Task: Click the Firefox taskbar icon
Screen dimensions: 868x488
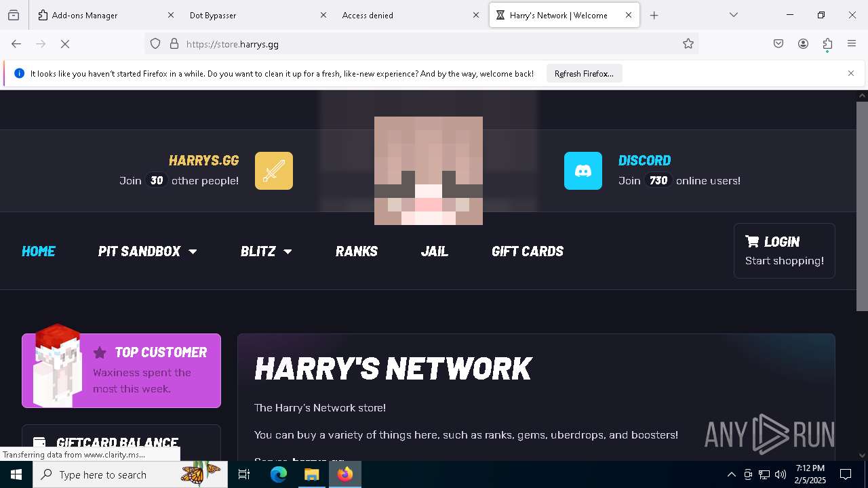Action: 345,474
